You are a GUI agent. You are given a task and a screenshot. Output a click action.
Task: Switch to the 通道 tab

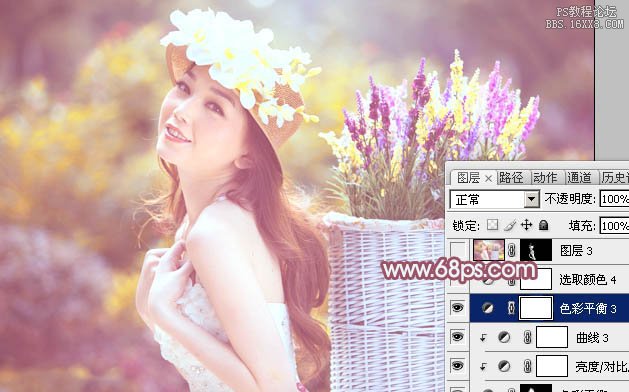click(580, 178)
